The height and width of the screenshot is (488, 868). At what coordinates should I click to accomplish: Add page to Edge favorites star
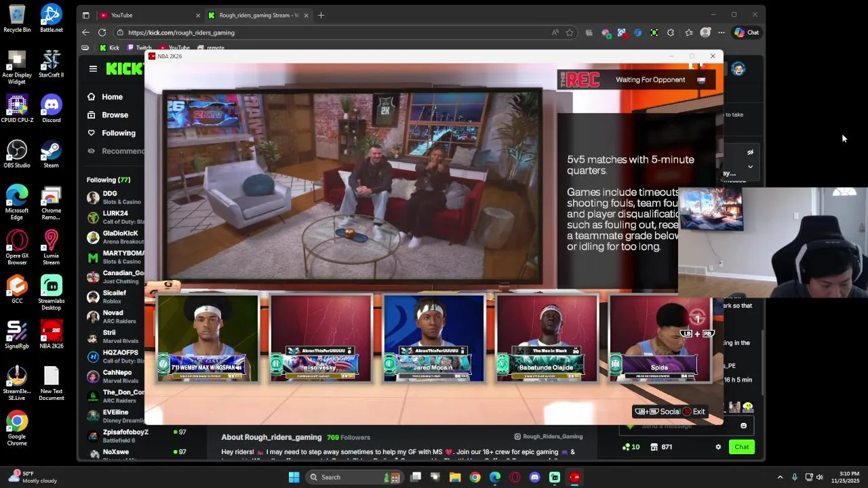click(570, 33)
